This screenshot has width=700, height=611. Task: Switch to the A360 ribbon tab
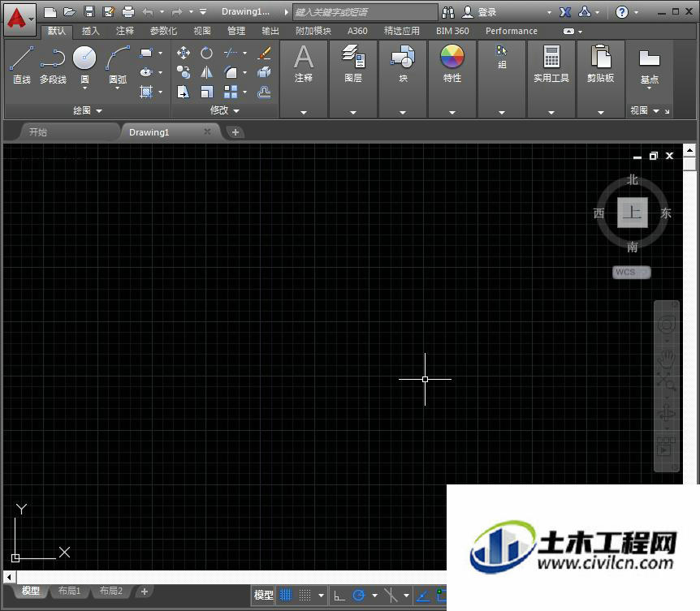(x=357, y=31)
